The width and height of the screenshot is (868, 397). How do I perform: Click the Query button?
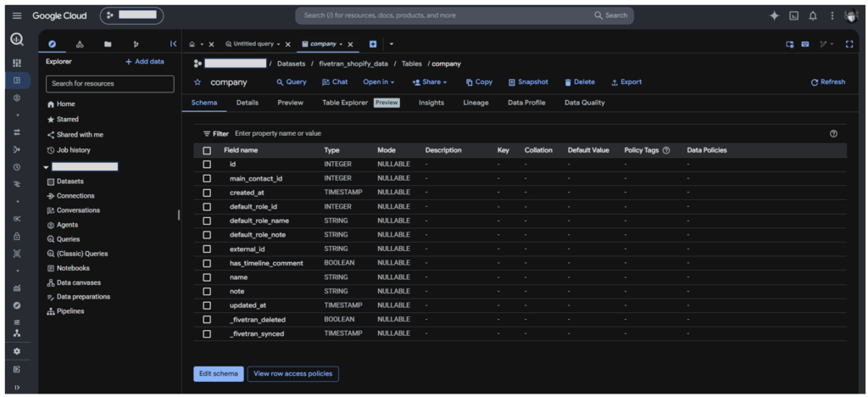pos(292,82)
